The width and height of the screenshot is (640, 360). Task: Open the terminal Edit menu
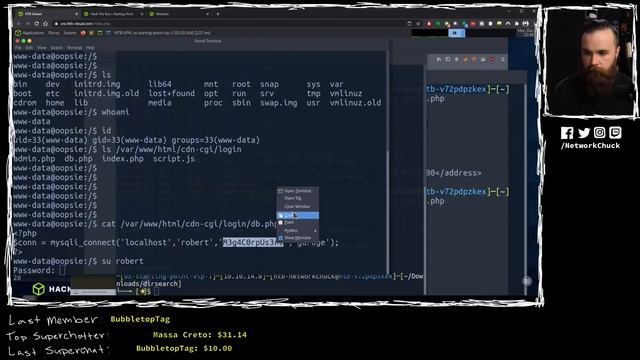coord(29,47)
